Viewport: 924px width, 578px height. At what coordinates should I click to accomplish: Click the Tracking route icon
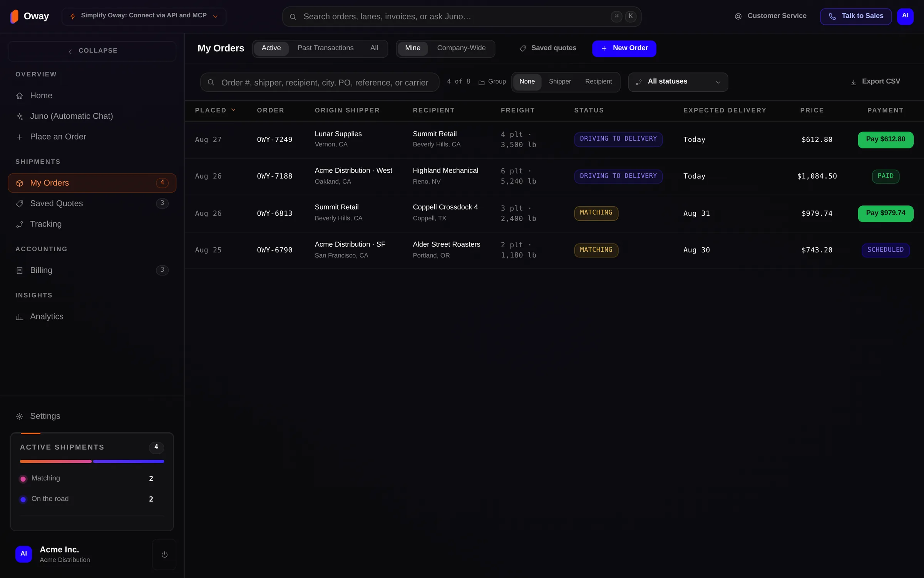[20, 224]
